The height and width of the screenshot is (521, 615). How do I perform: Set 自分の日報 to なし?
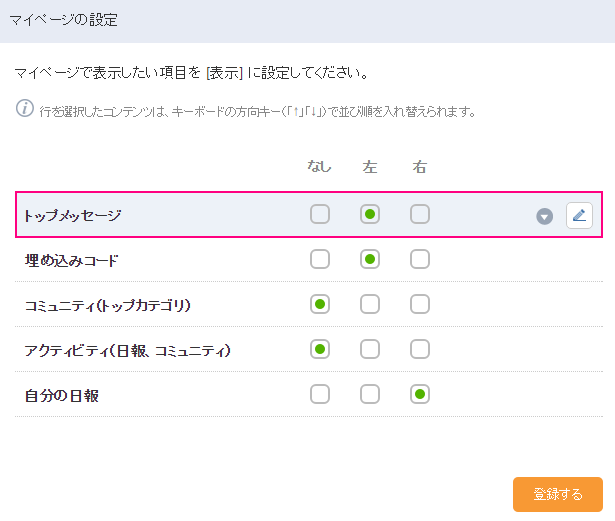[x=320, y=394]
